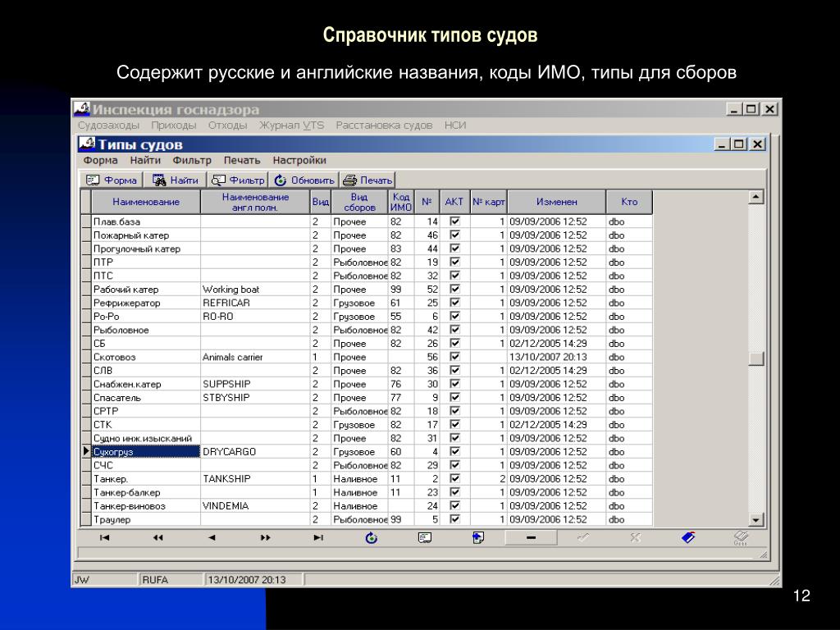Toggle АКТ checkbox for Пожарный катер row
840x630 pixels.
(454, 235)
